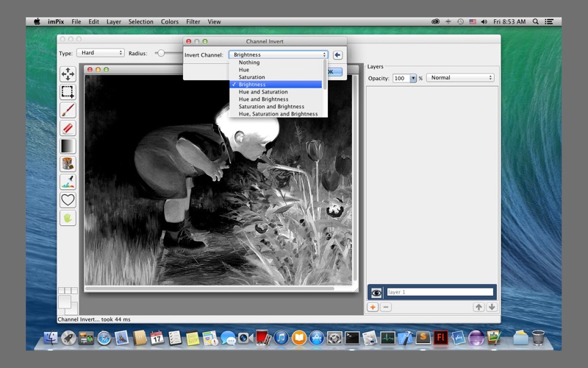Viewport: 588px width, 368px height.
Task: Click the foreground color swatch below the tools
Action: (x=65, y=302)
